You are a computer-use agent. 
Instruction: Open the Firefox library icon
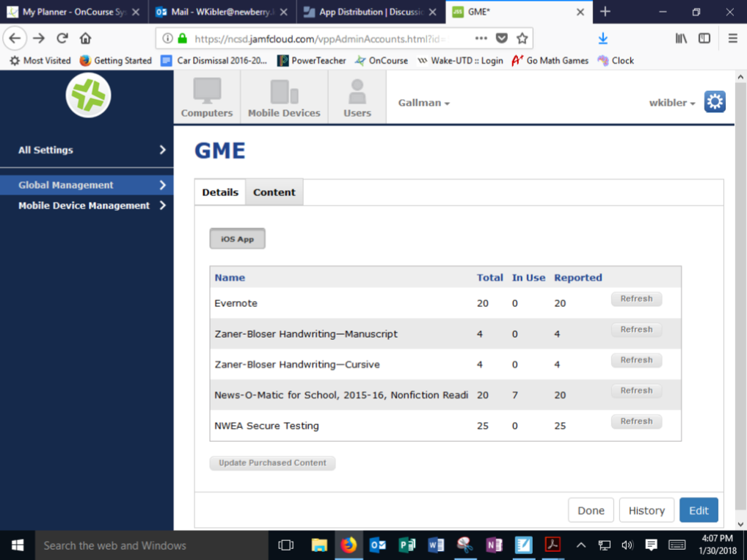tap(681, 39)
